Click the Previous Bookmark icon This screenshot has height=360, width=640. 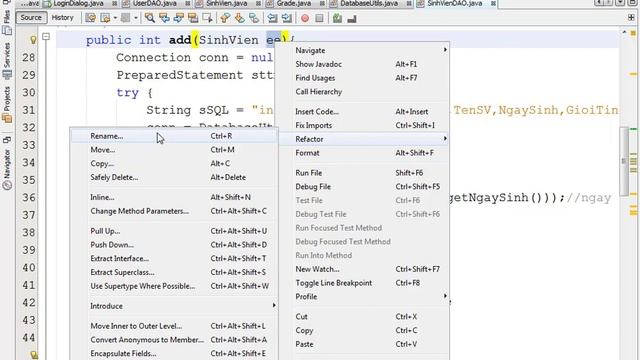[225, 18]
